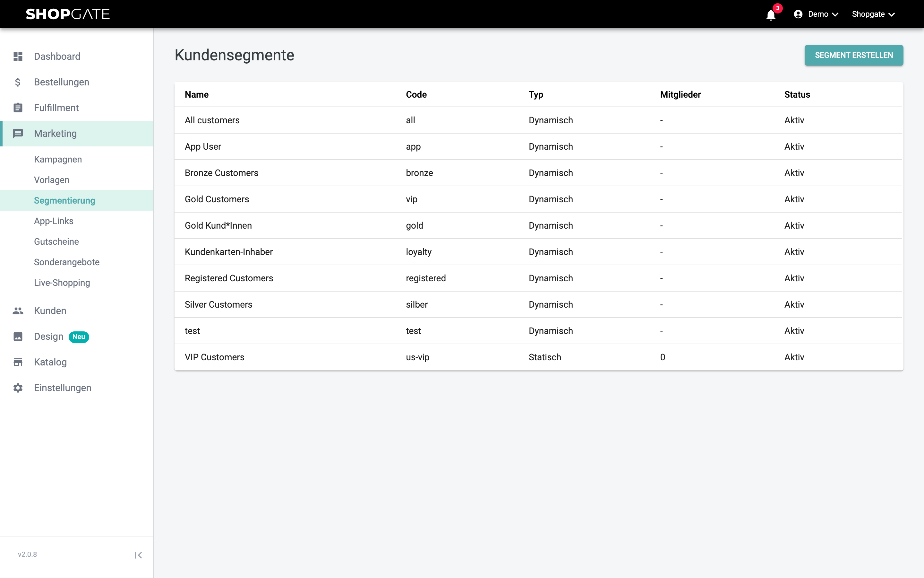The image size is (924, 578).
Task: Click the Status column header
Action: (x=797, y=95)
